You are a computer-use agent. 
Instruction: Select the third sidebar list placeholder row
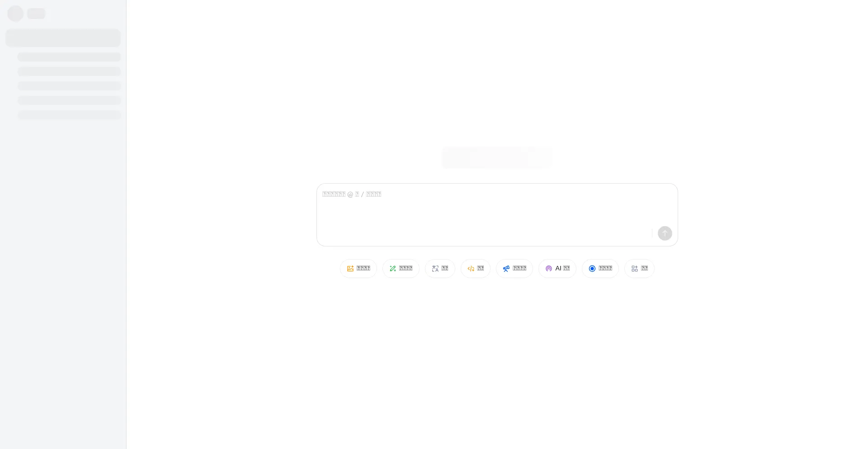[x=69, y=86]
